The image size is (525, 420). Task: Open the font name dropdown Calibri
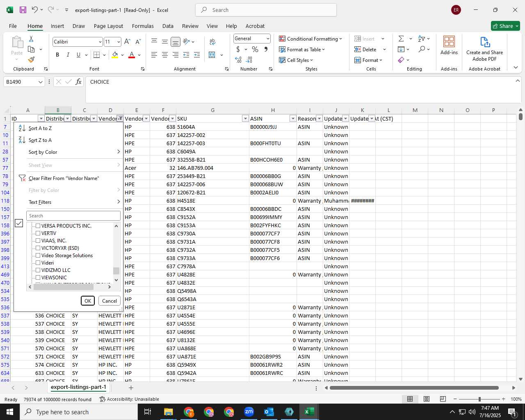coord(100,42)
